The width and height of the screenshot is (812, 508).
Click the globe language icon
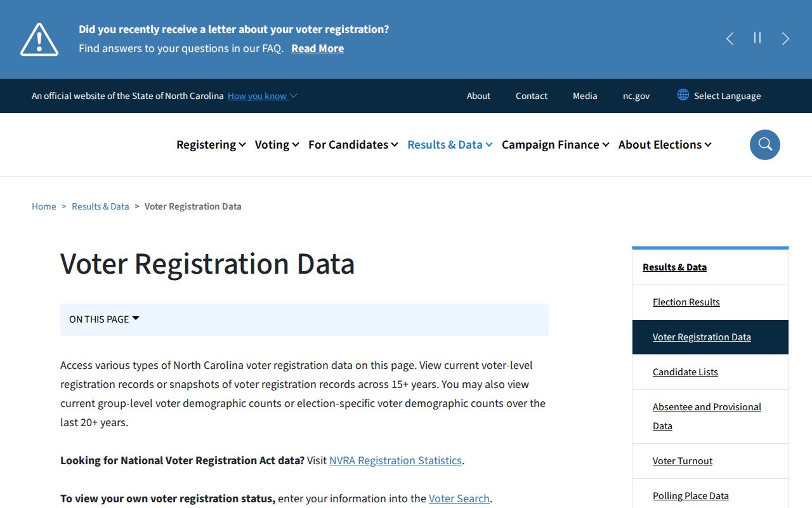click(x=683, y=95)
